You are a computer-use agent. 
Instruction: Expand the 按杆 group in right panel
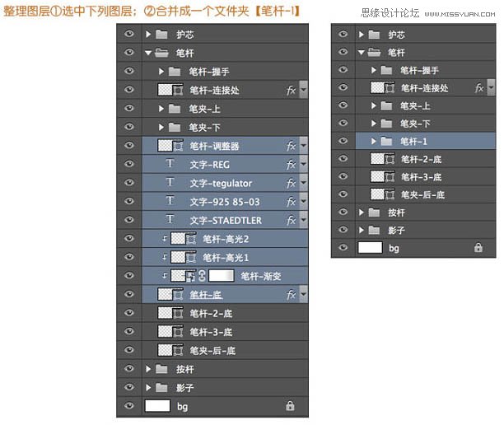click(x=362, y=212)
